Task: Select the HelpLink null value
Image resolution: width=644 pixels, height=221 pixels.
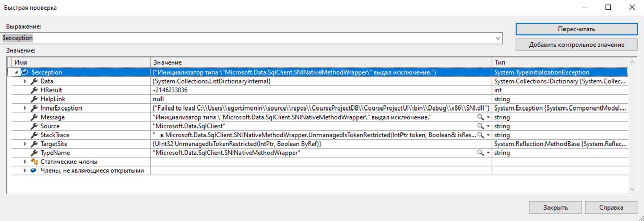Action: pos(158,99)
